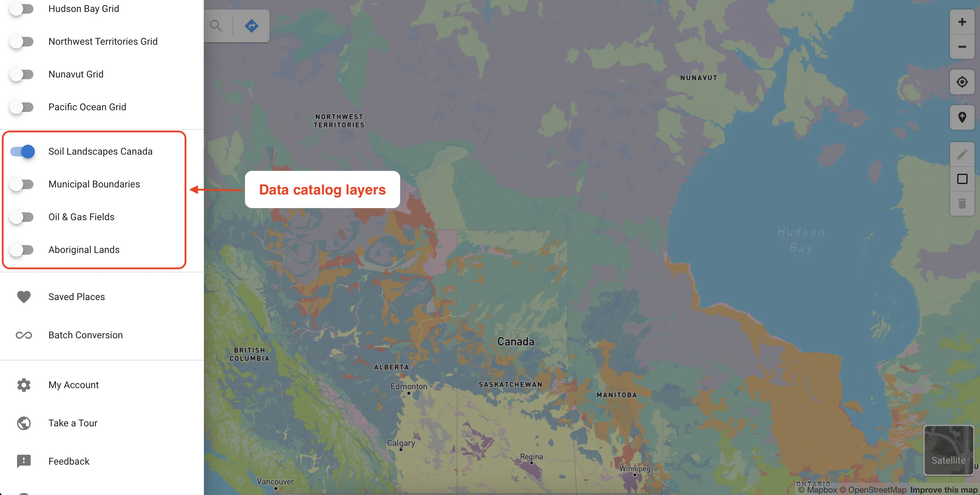The width and height of the screenshot is (980, 495).
Task: Open the Saved Places heart icon
Action: click(x=24, y=297)
